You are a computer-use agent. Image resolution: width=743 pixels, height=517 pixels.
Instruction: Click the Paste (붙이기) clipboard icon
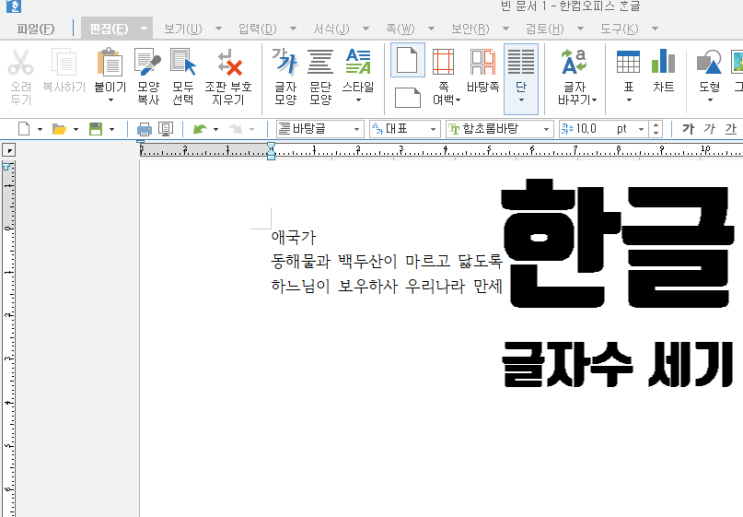(110, 63)
